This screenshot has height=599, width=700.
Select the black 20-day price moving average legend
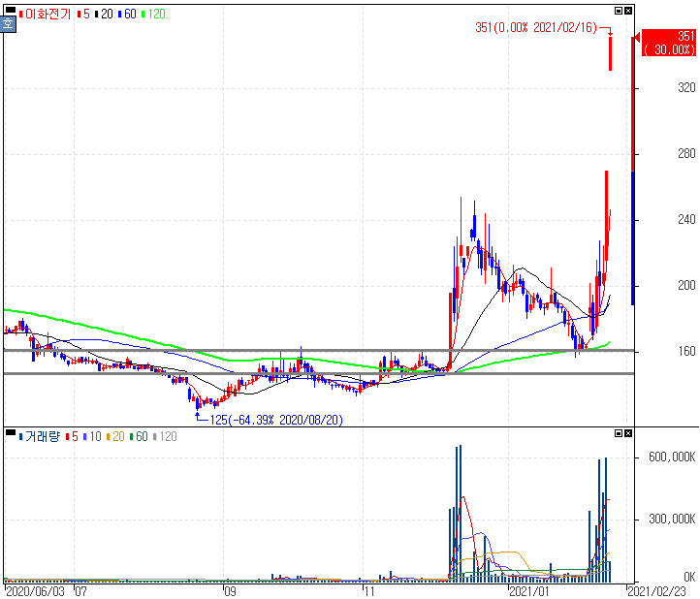pyautogui.click(x=104, y=15)
